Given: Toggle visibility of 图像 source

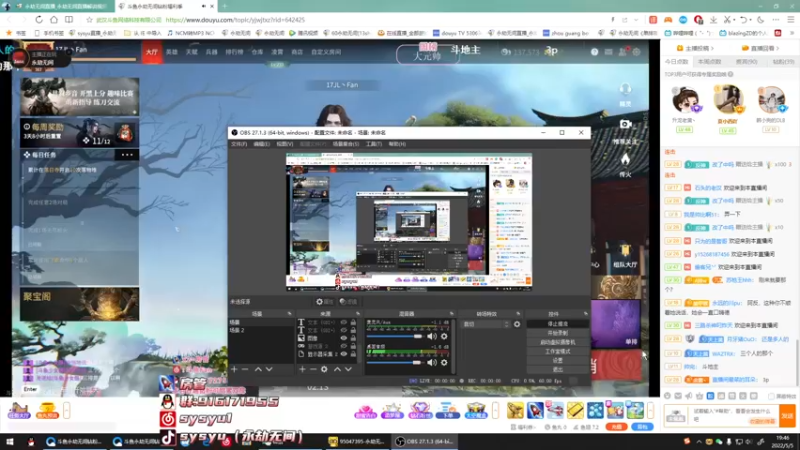Looking at the screenshot, I should tap(343, 338).
